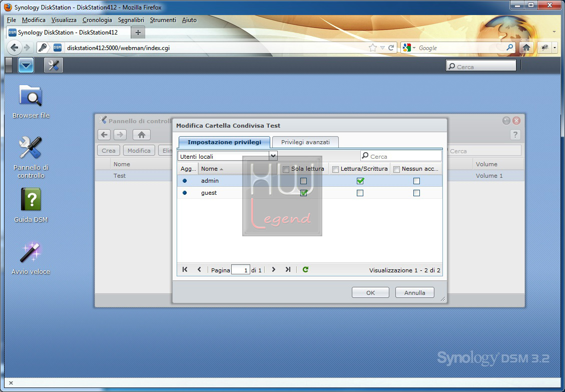Confirm the dialog with OK
Viewport: 565px width, 392px height.
click(370, 292)
